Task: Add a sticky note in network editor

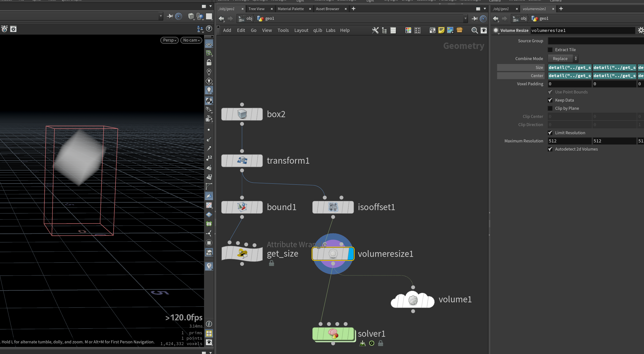Action: pos(441,30)
